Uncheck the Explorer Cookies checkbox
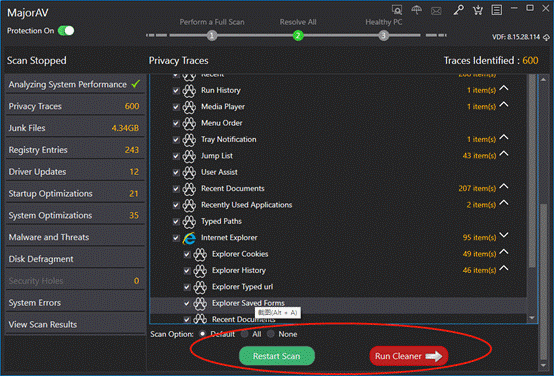This screenshot has height=376, width=554. (187, 254)
